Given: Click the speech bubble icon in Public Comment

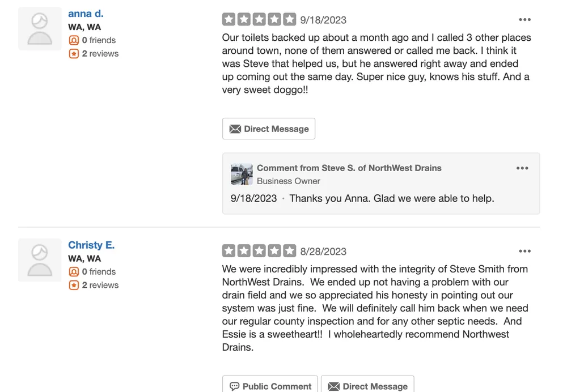Looking at the screenshot, I should [234, 386].
